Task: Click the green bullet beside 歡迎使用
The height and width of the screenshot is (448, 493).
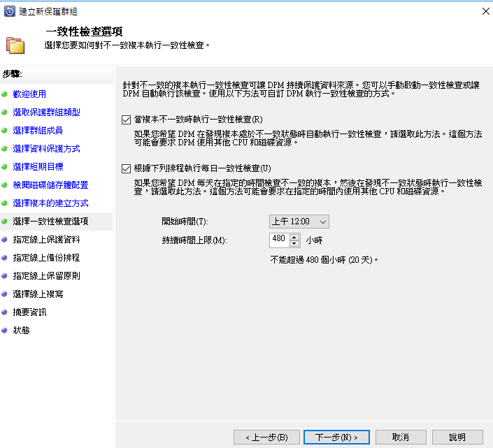Action: pos(4,94)
